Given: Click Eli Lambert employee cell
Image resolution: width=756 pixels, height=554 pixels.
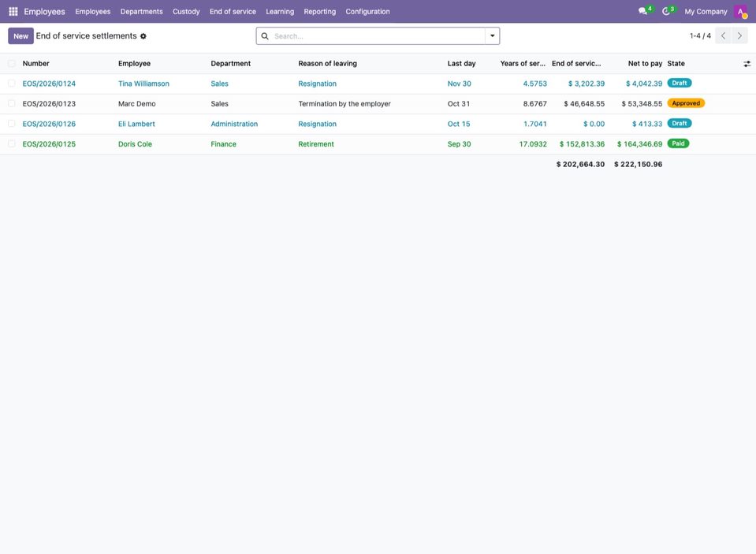Looking at the screenshot, I should pos(136,124).
